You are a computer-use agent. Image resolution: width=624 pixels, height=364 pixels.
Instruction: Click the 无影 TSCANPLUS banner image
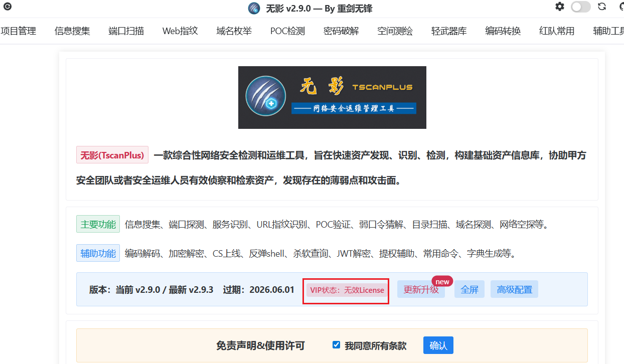click(x=332, y=97)
